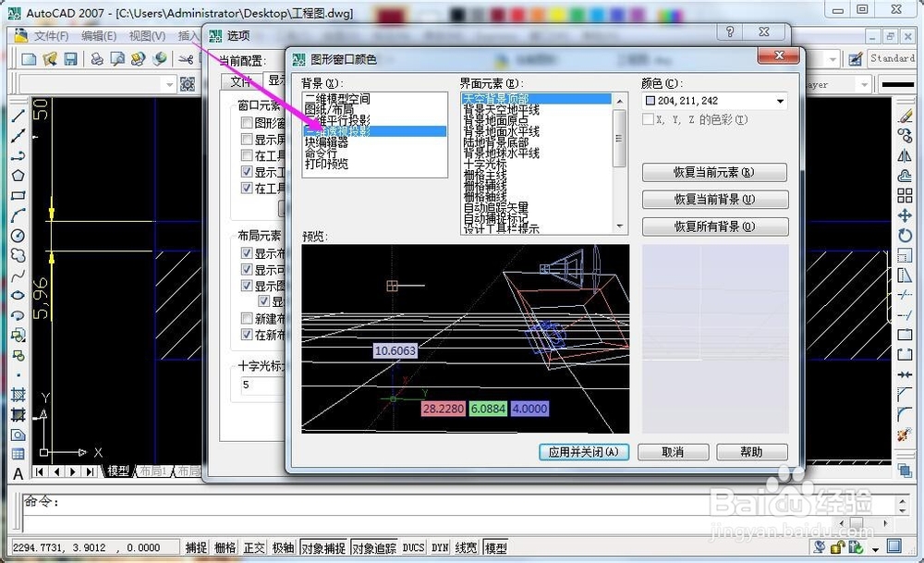Select the Array modify tool
Viewport: 924px width, 563px height.
coord(905,195)
